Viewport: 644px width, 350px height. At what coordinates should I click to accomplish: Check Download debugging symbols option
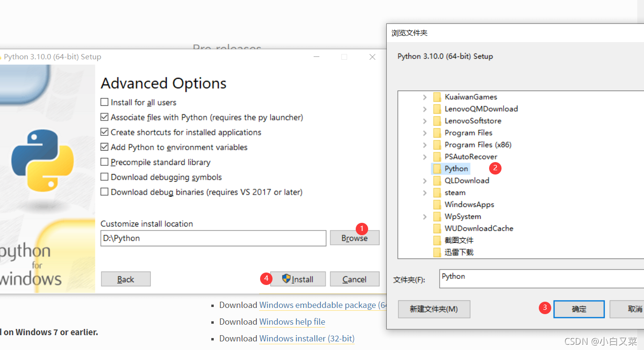104,177
